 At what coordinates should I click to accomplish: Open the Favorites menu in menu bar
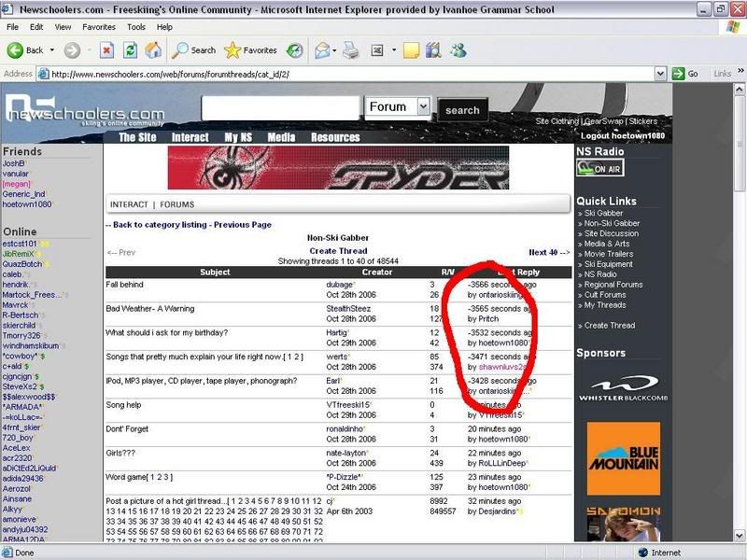tap(98, 27)
